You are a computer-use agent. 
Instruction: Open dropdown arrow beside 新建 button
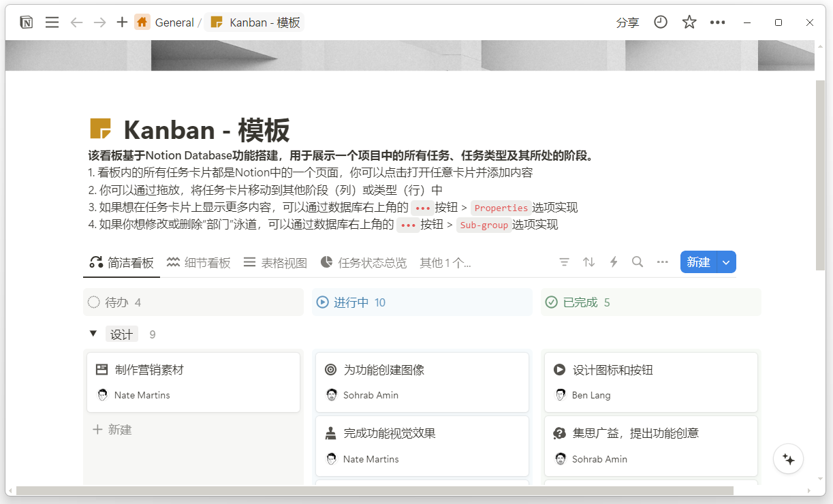pos(727,262)
